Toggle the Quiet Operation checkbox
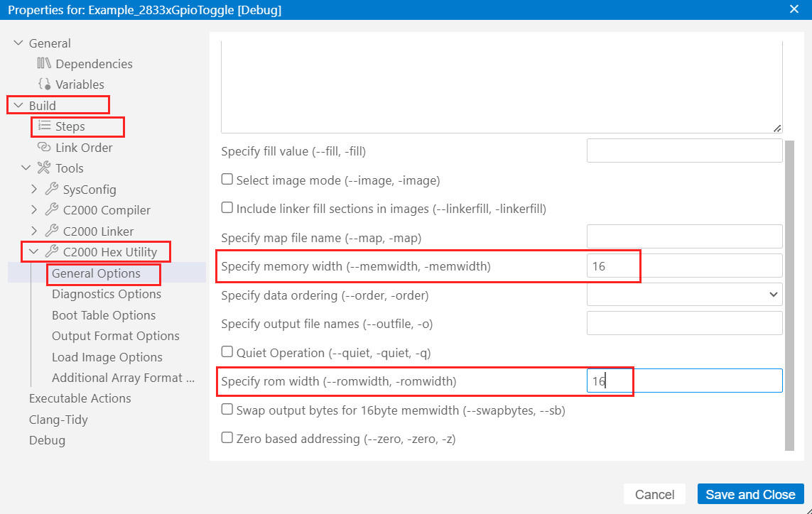 pyautogui.click(x=227, y=352)
